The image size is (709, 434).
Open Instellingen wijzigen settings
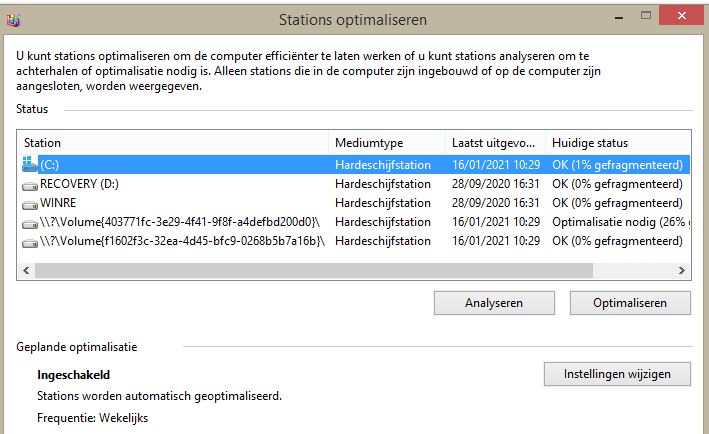(x=617, y=374)
